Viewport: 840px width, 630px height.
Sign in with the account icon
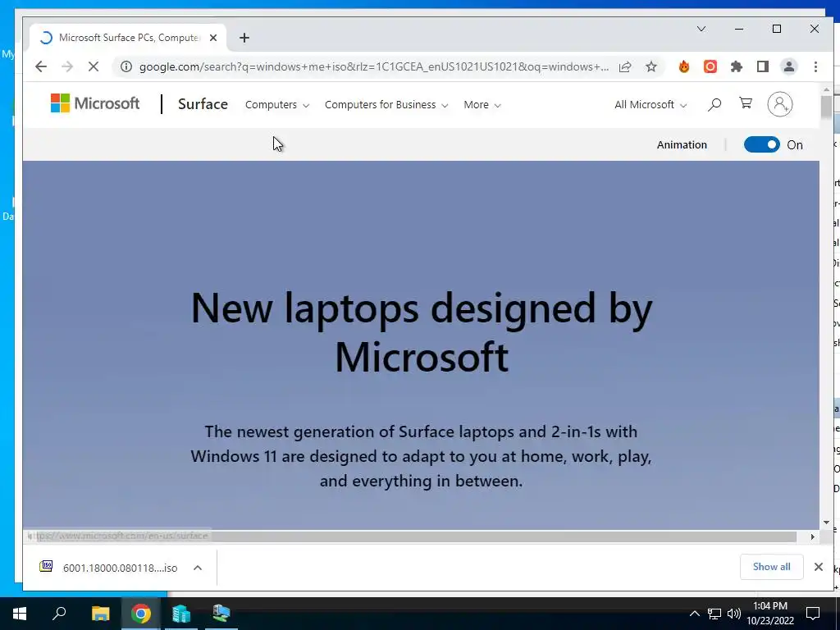pos(780,104)
